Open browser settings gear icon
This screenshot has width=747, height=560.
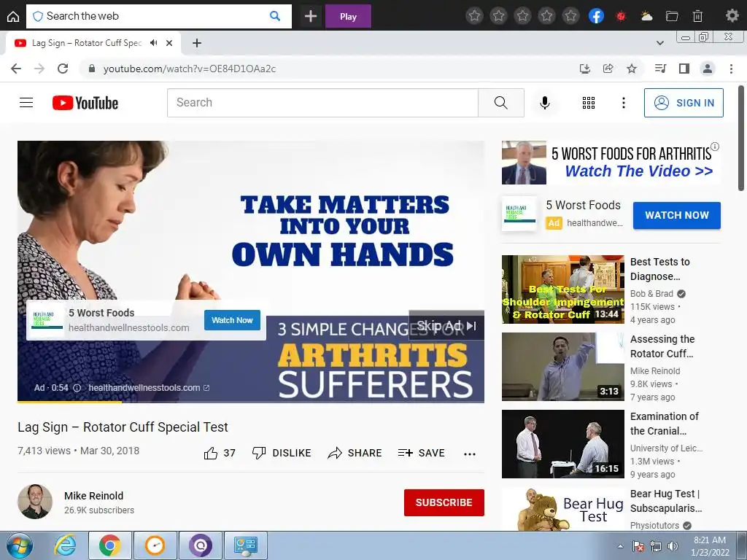click(732, 16)
